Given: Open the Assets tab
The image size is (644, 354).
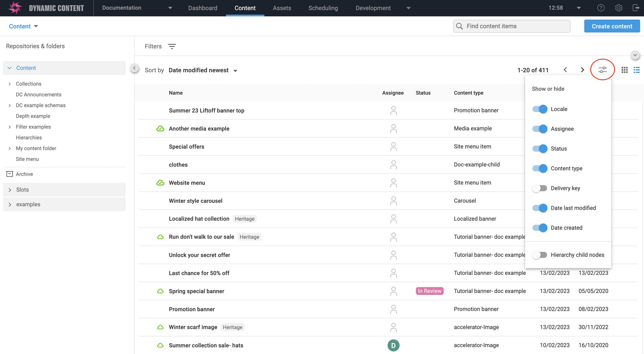Looking at the screenshot, I should 282,8.
